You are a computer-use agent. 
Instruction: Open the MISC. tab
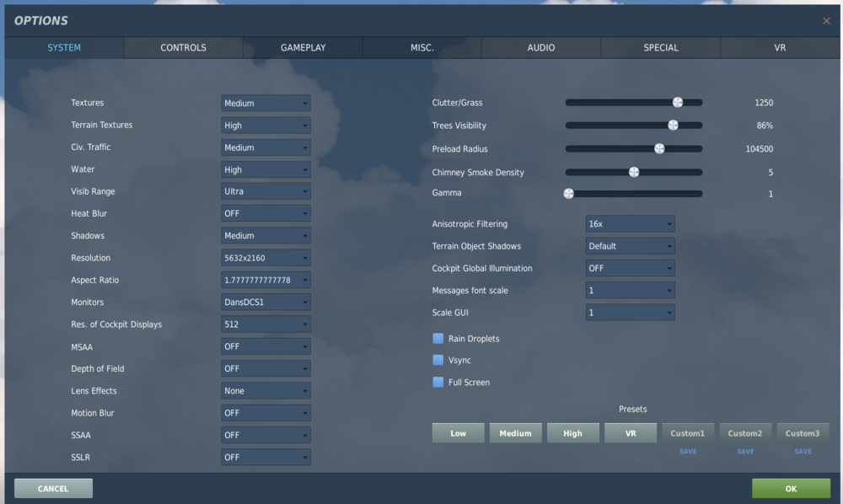tap(422, 48)
